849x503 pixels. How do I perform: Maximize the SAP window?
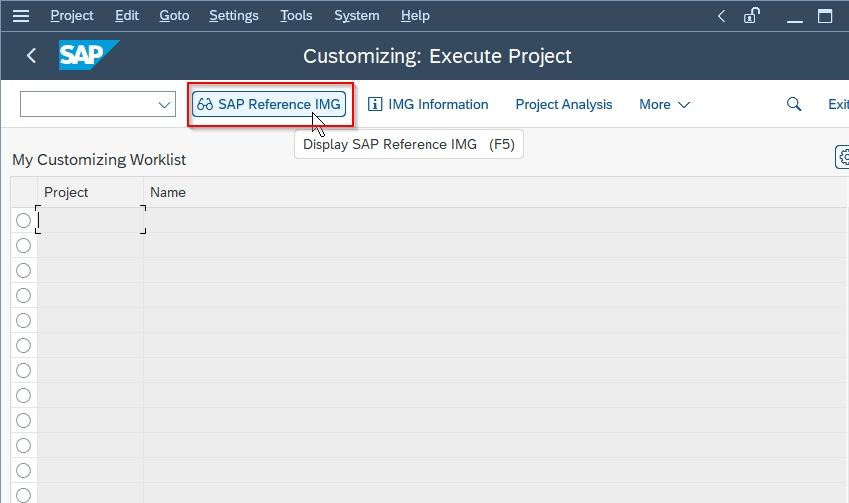coord(825,16)
